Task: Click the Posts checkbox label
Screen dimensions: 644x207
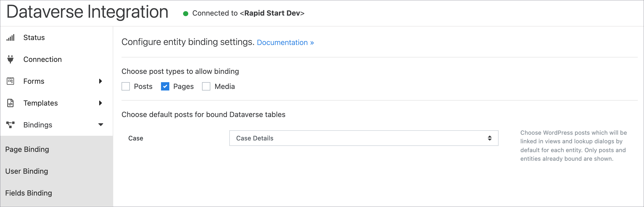Action: (x=143, y=86)
